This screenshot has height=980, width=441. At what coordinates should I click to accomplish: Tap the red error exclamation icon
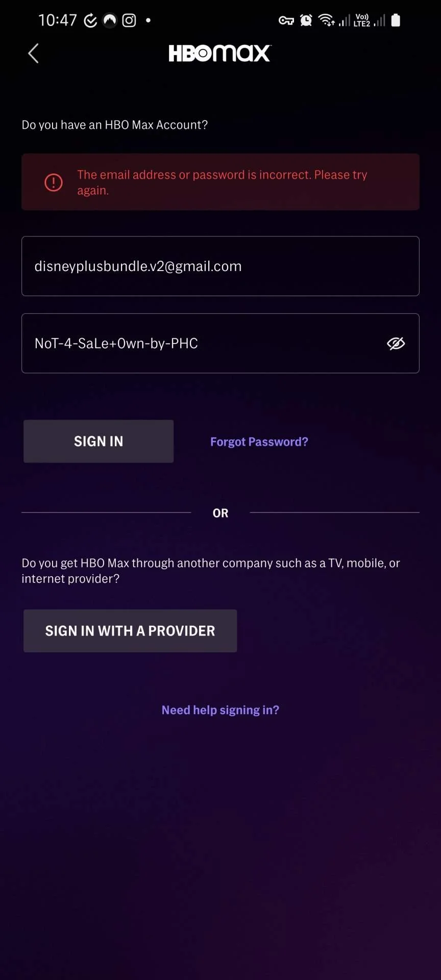click(x=54, y=182)
